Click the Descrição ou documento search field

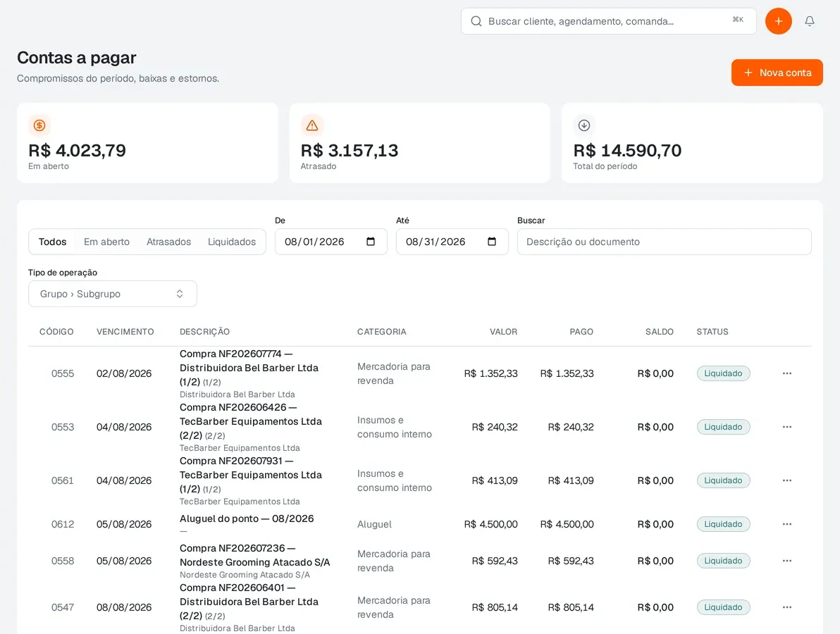click(x=665, y=242)
